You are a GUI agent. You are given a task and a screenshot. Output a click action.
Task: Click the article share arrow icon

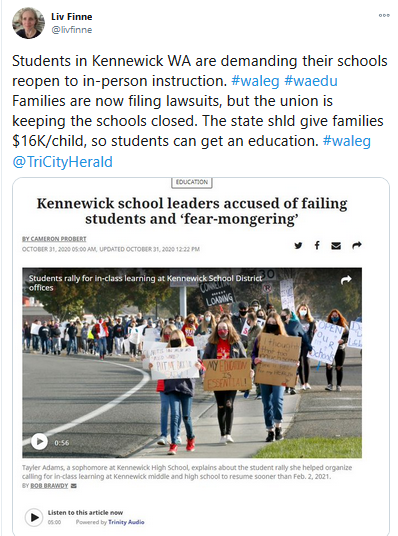pos(357,245)
